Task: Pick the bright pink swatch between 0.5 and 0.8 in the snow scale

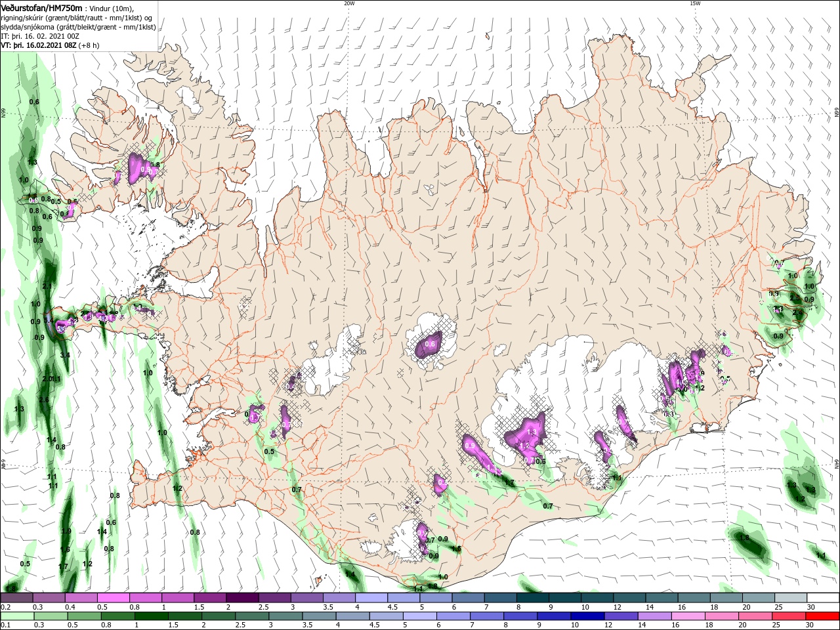Action: pos(113,598)
